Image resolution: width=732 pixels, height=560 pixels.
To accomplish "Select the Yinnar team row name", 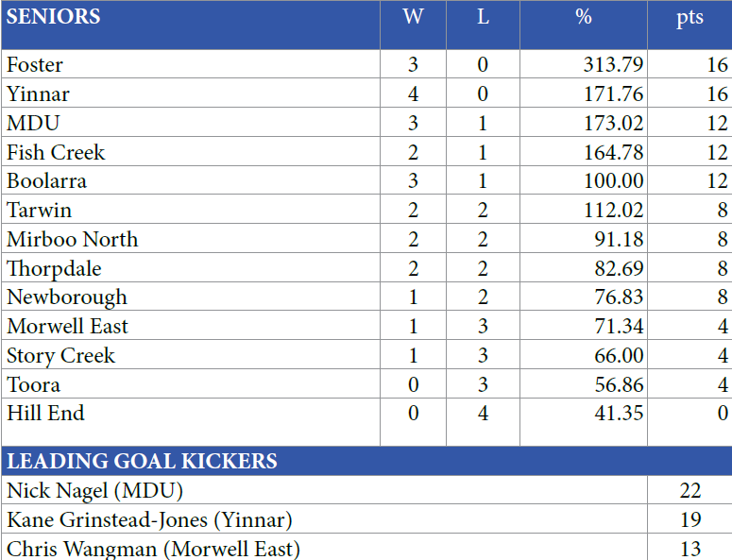I will pyautogui.click(x=38, y=94).
